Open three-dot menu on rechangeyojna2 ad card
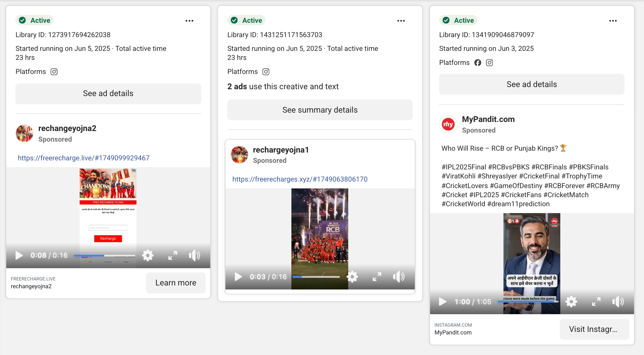This screenshot has width=644, height=355. pos(189,21)
